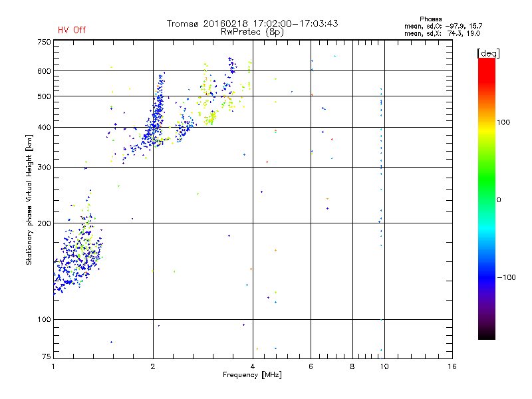Click the x-axis tick label '4'
The width and height of the screenshot is (532, 399).
253,366
